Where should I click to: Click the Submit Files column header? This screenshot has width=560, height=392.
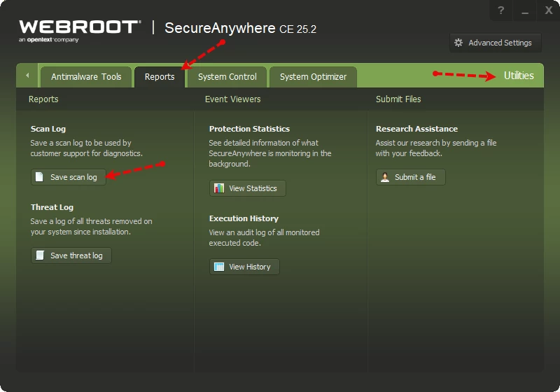398,99
